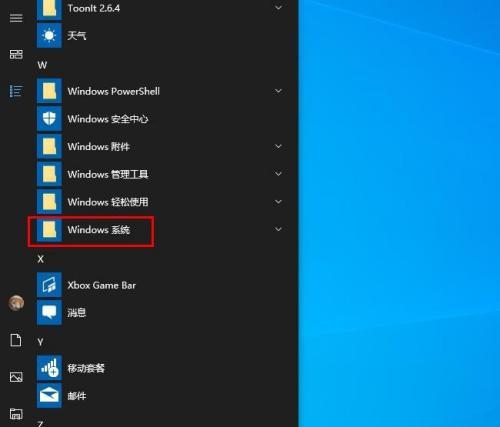500x427 pixels.
Task: Select the Windows 安全中心 label
Action: (108, 119)
